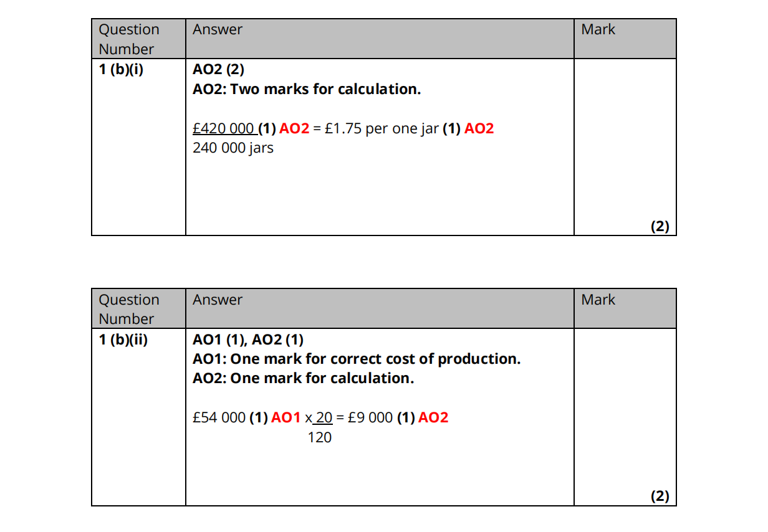Click 'AO1: One mark for correct cost of production.'
The image size is (768, 532).
click(x=357, y=359)
